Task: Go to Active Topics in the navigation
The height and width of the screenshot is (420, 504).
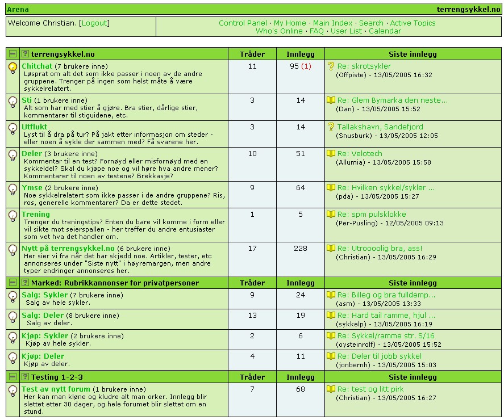Action: click(x=413, y=23)
